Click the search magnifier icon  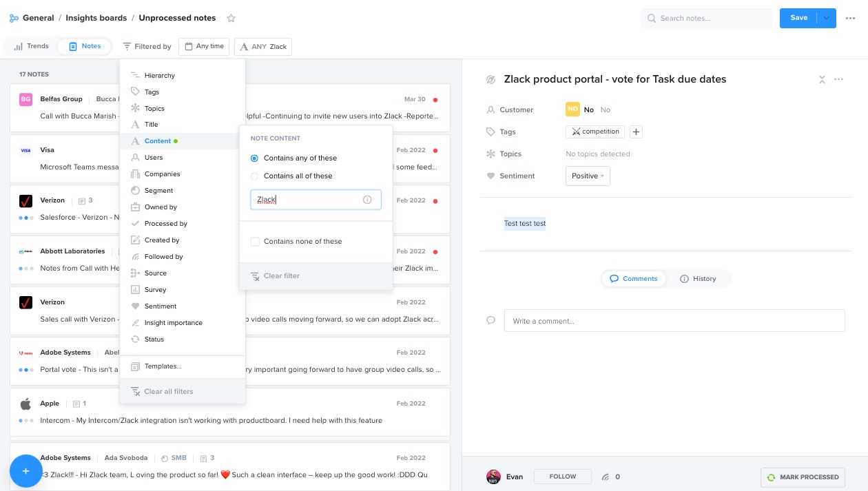(x=651, y=18)
